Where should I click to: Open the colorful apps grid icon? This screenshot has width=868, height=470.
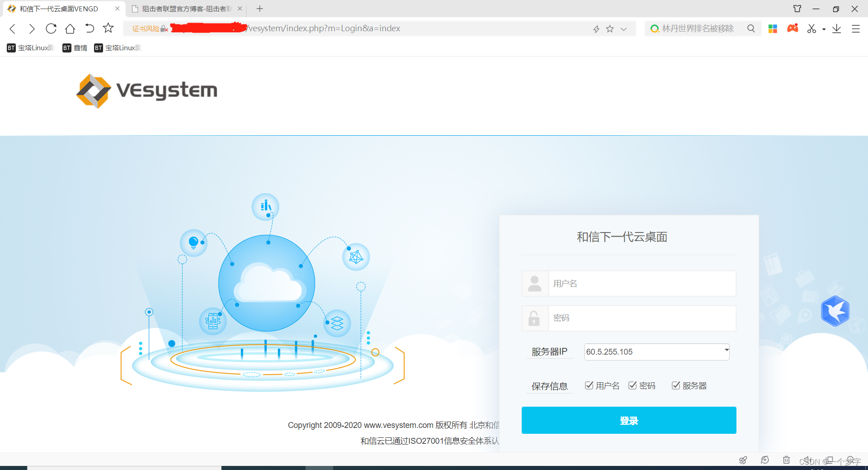pyautogui.click(x=773, y=28)
